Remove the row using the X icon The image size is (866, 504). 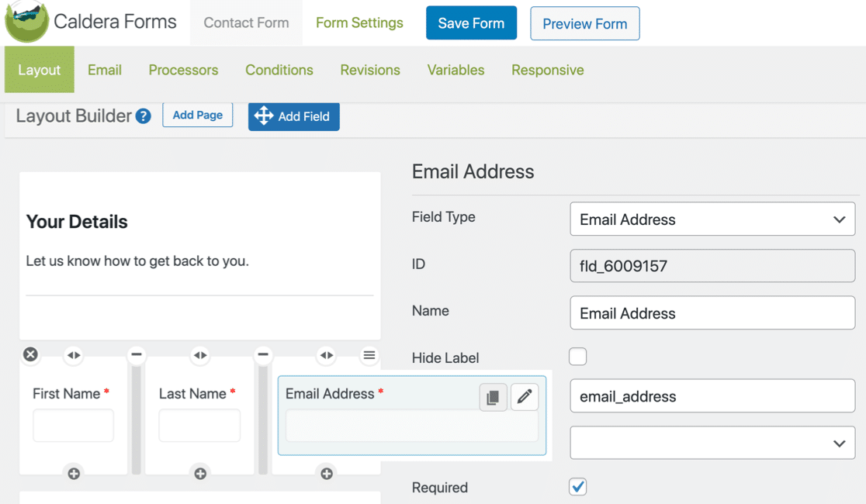point(30,354)
